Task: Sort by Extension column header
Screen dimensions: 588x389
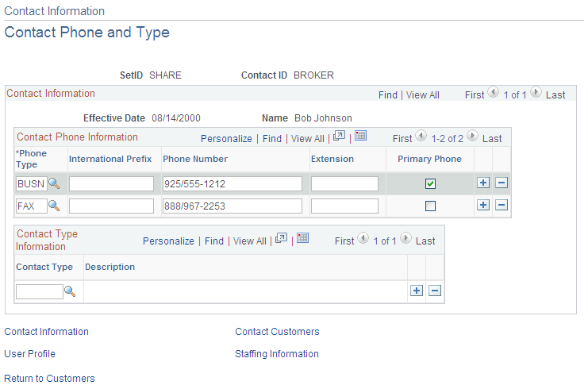Action: 332,159
